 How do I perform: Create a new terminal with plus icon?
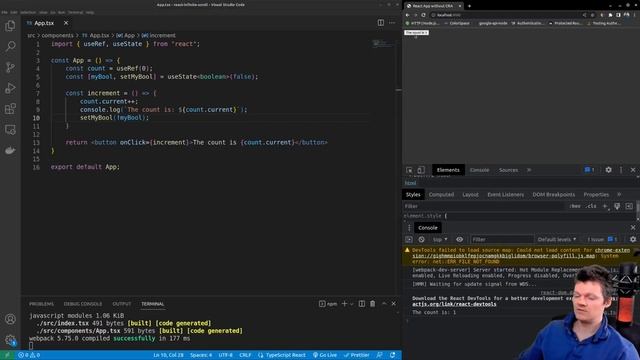[344, 304]
